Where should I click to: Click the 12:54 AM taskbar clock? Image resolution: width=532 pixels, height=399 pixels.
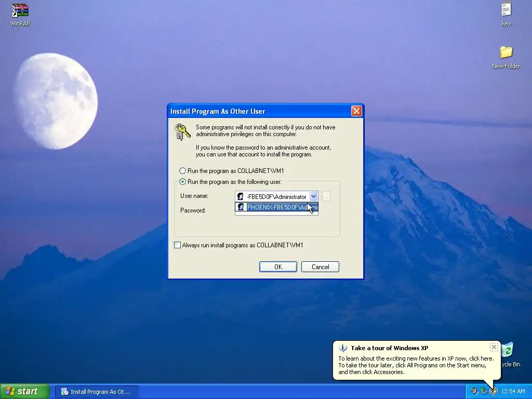point(513,391)
